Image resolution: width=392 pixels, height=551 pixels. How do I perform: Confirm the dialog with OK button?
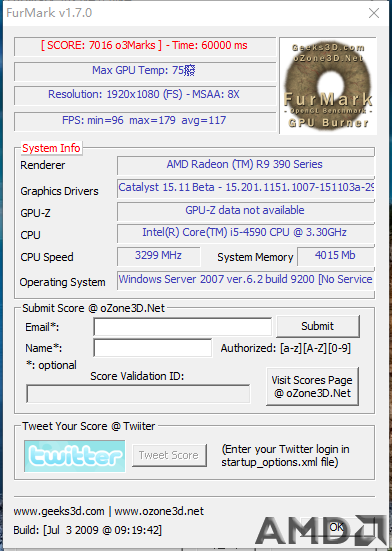(x=337, y=527)
